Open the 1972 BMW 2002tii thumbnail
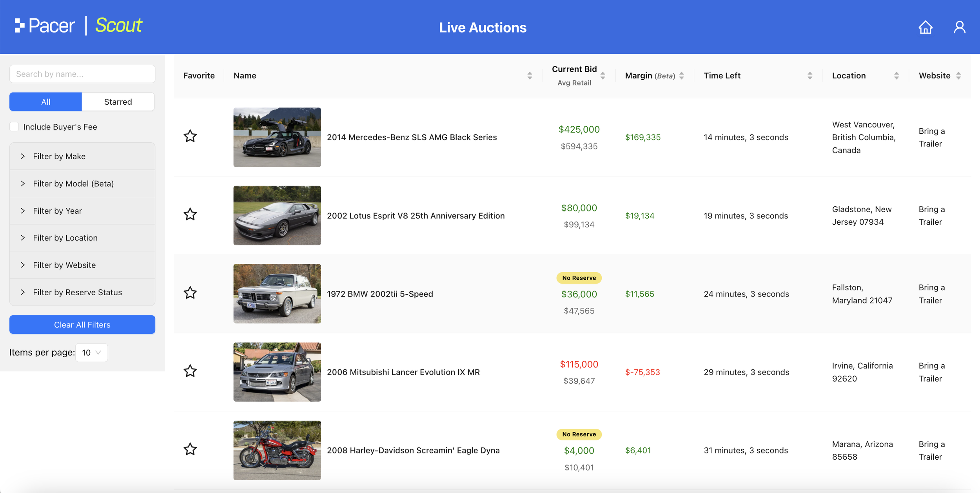Viewport: 980px width, 493px height. point(277,293)
